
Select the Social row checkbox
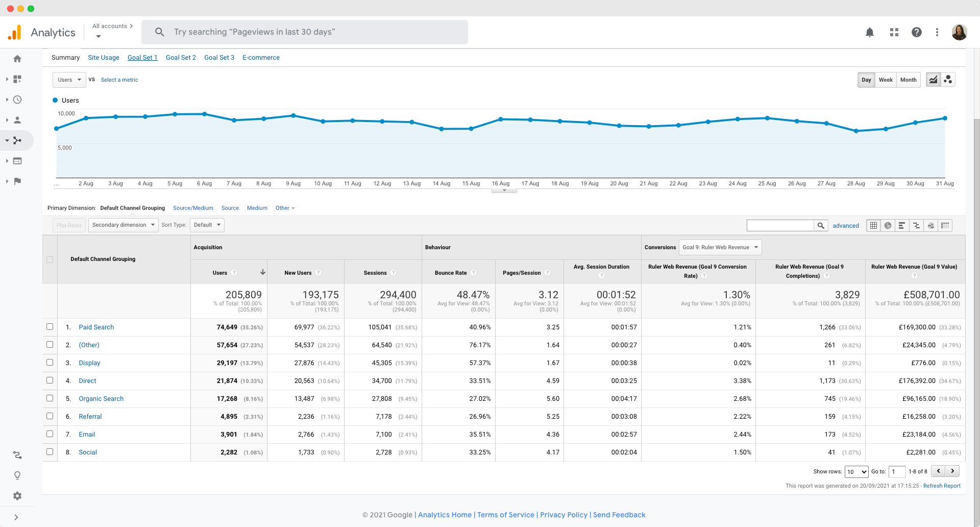click(50, 452)
